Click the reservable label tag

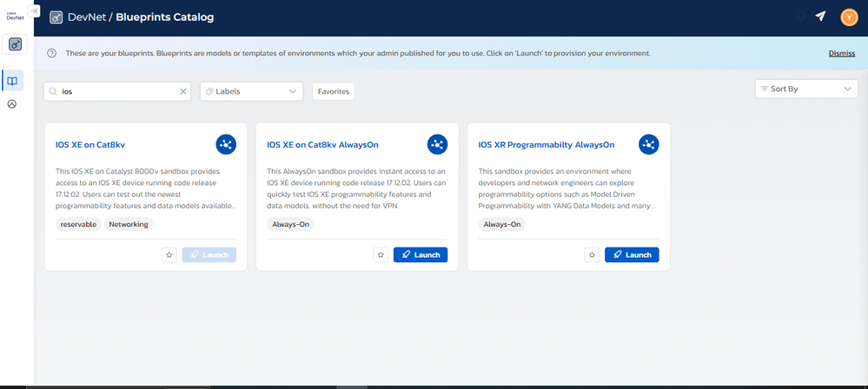coord(78,224)
